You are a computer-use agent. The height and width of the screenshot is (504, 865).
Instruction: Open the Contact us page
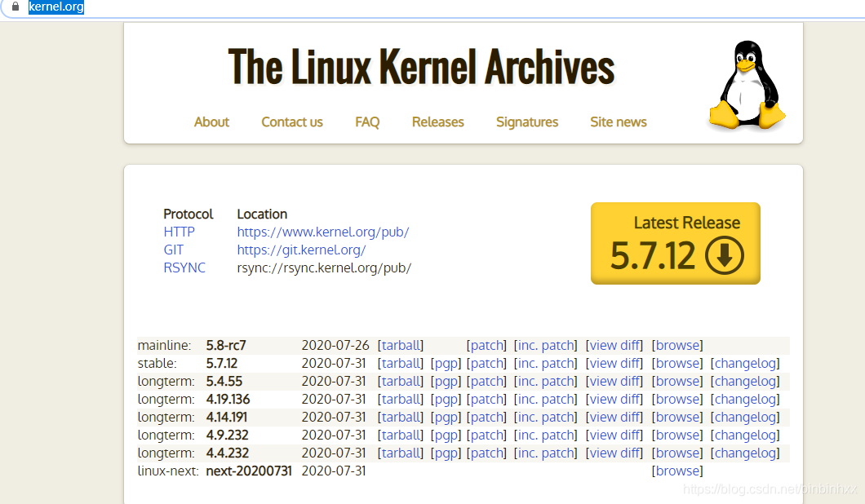coord(292,122)
